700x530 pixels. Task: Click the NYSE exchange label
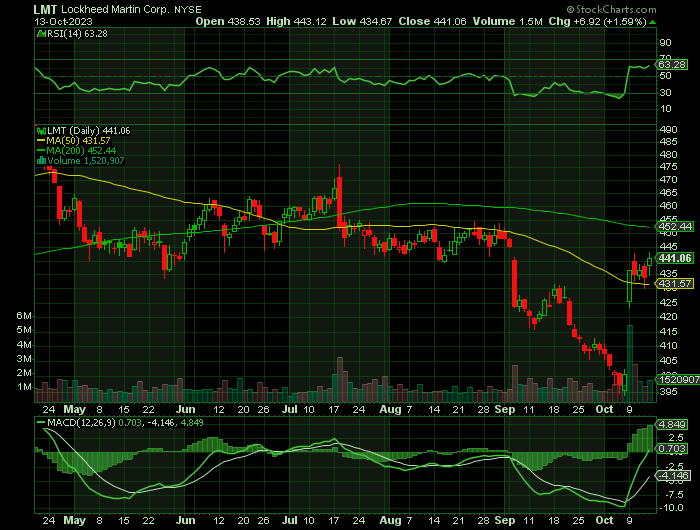pos(188,9)
